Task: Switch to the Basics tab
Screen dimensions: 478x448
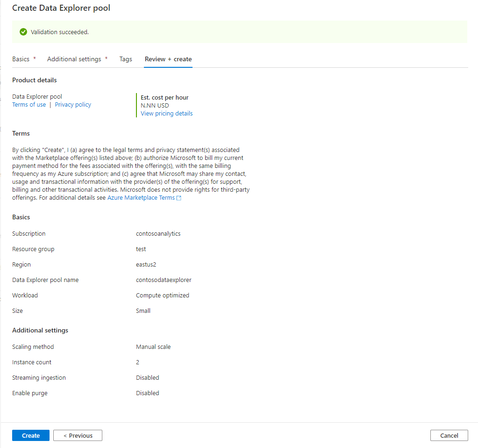Action: point(21,59)
